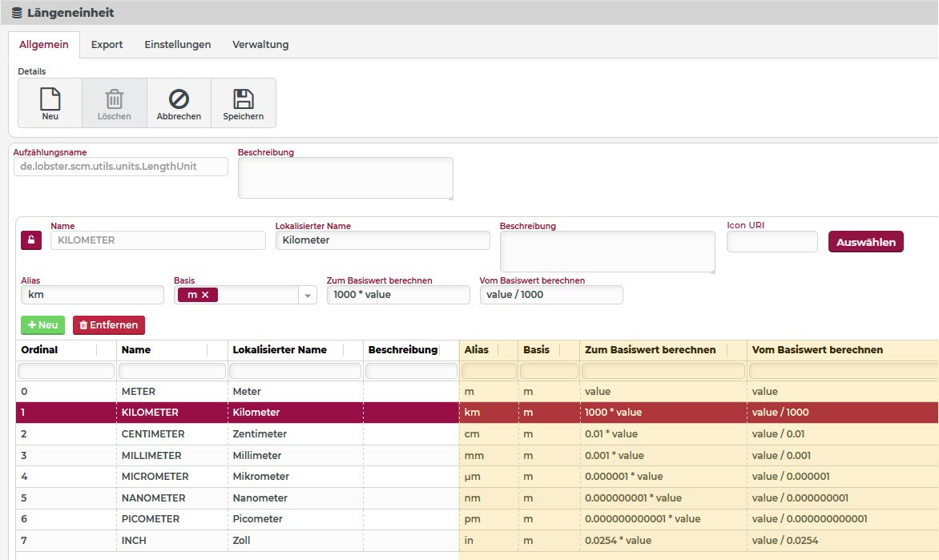Select the METER table row

[477, 391]
